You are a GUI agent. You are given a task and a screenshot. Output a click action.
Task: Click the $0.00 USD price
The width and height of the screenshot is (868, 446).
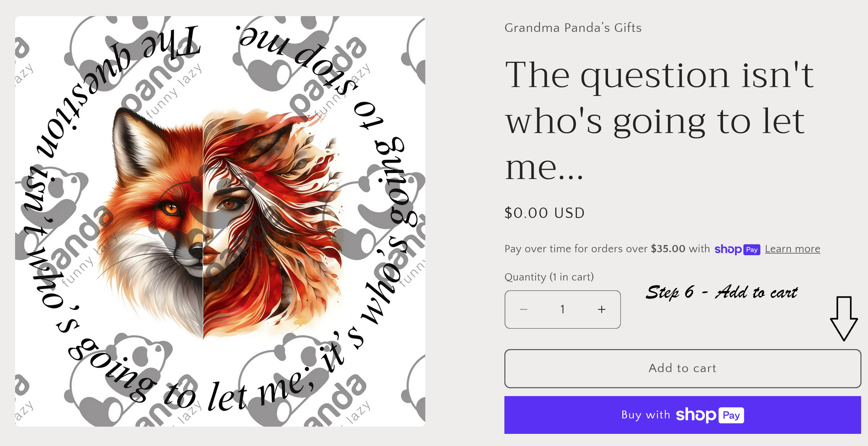coord(544,213)
